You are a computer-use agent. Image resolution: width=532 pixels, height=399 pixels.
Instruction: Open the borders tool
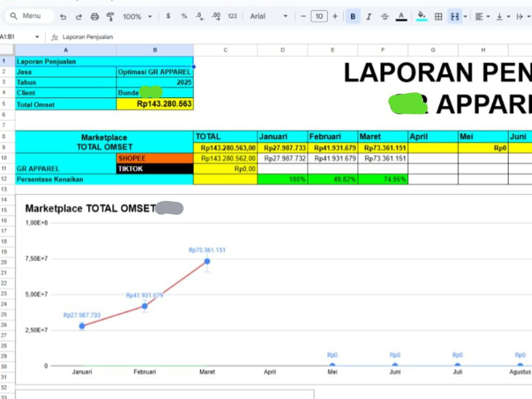438,16
